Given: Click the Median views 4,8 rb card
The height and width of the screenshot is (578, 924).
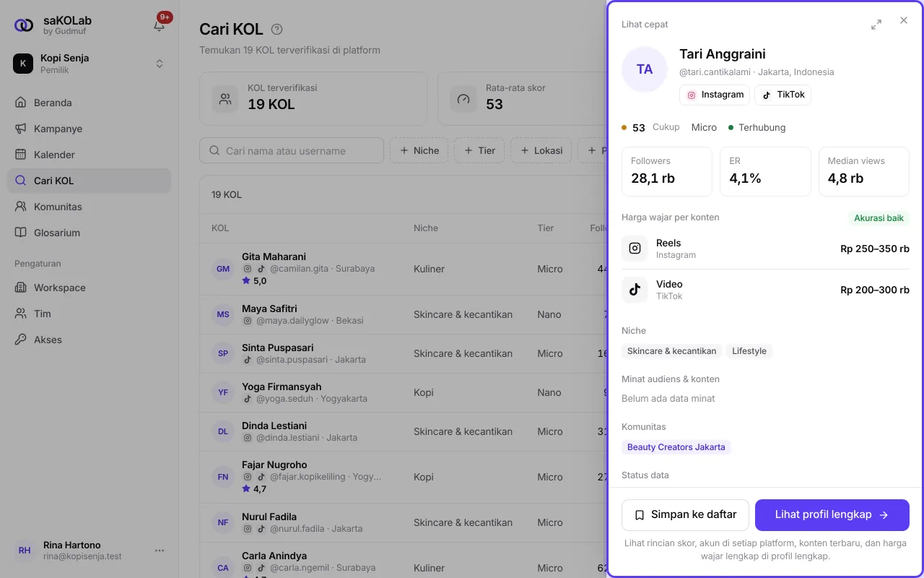Looking at the screenshot, I should 863,171.
